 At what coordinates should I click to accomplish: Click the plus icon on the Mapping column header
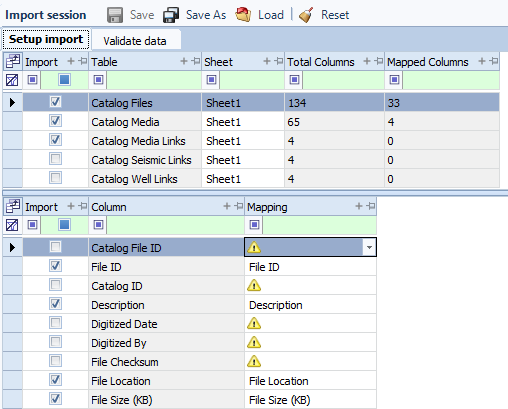[359, 206]
